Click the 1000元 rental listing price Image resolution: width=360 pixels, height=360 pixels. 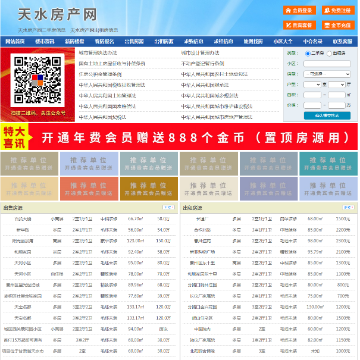342,351
